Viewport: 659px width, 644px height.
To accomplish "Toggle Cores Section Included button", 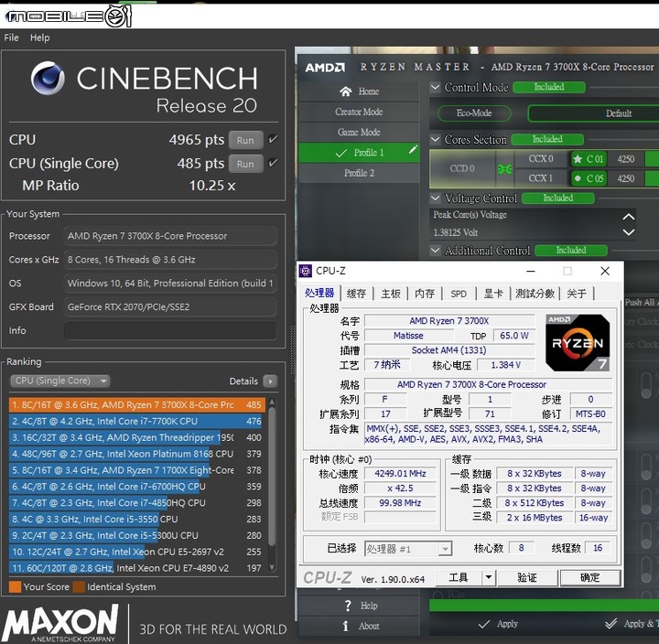I will (x=547, y=139).
